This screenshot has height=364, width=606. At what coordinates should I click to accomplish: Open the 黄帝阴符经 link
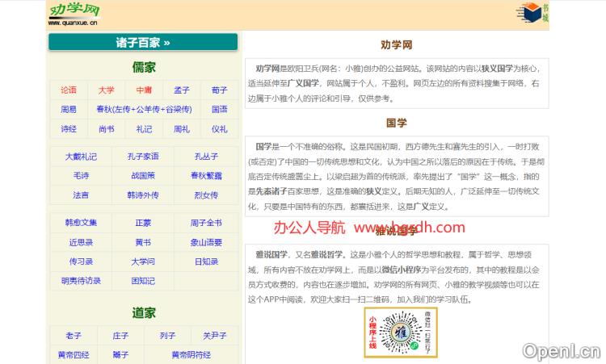[x=191, y=354]
